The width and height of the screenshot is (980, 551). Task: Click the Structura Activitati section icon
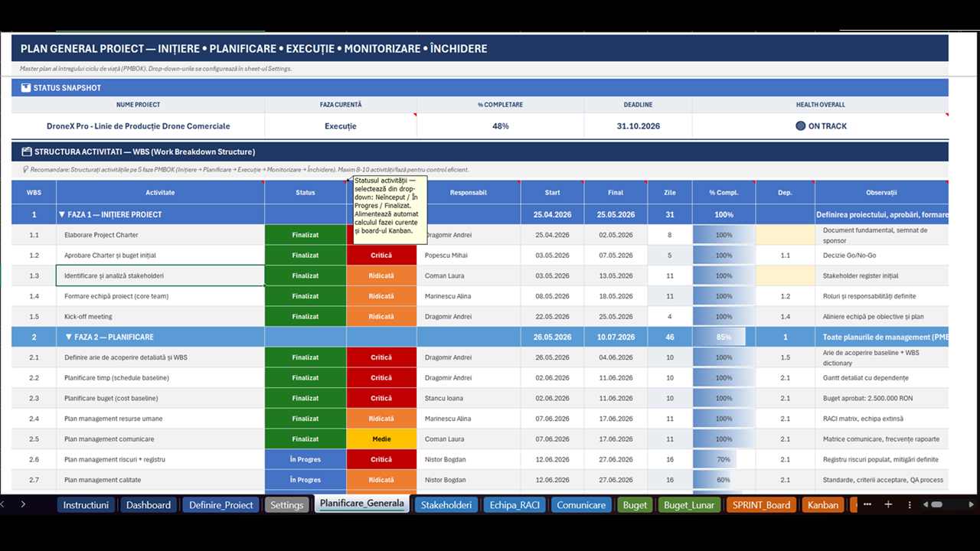27,152
